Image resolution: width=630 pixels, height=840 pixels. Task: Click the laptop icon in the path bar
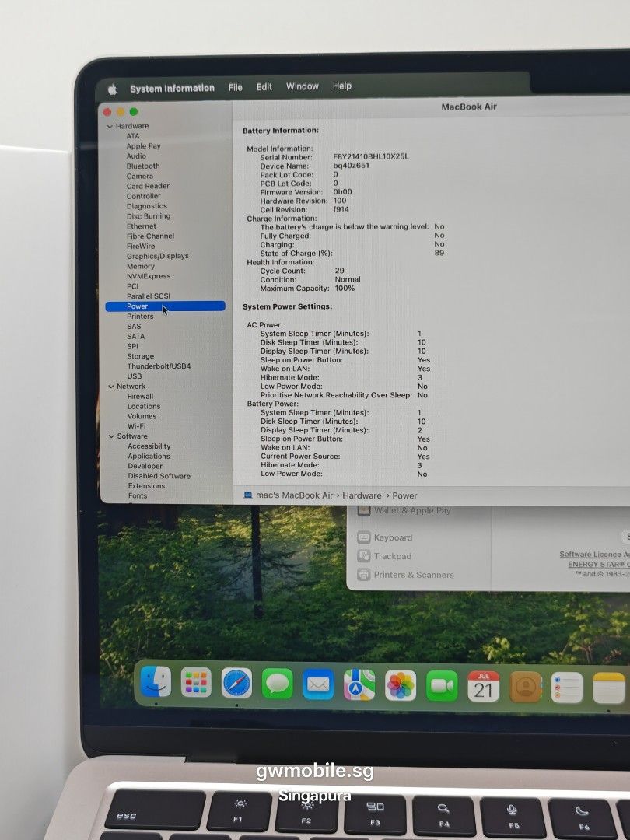(247, 495)
